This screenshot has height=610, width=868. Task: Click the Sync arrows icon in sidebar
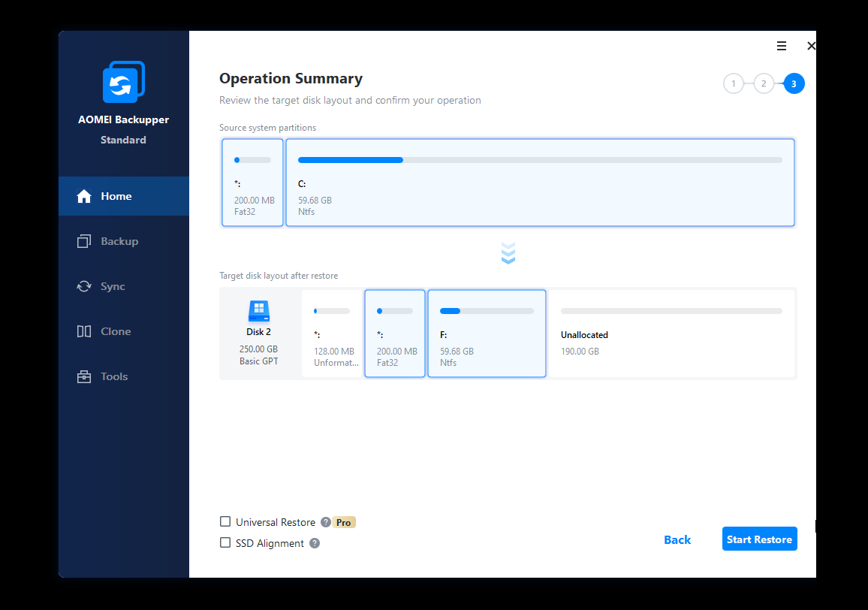pyautogui.click(x=84, y=286)
